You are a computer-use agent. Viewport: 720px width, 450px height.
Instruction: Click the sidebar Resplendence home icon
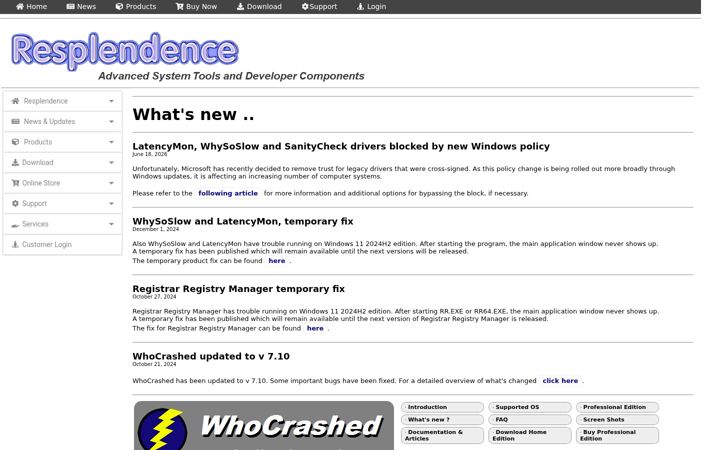(15, 101)
